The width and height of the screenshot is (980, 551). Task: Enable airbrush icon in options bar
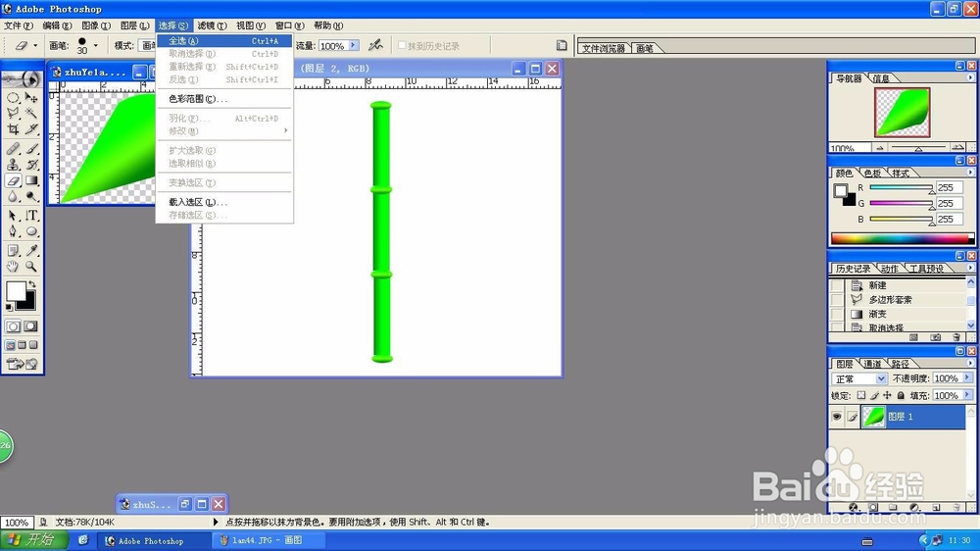click(375, 45)
